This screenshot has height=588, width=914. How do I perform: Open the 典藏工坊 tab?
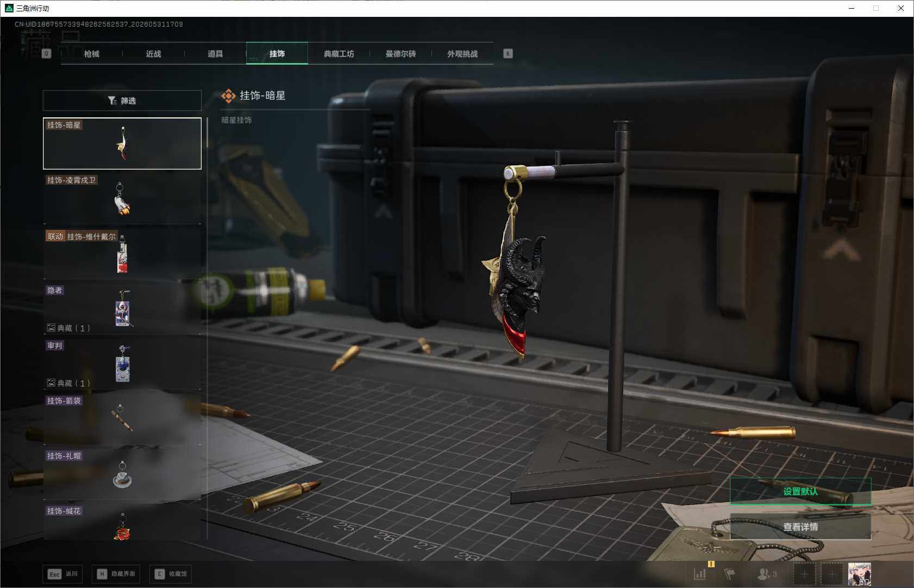339,54
